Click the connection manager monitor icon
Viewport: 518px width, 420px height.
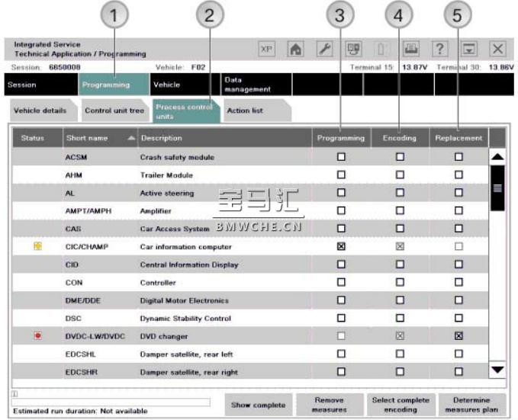[x=355, y=49]
